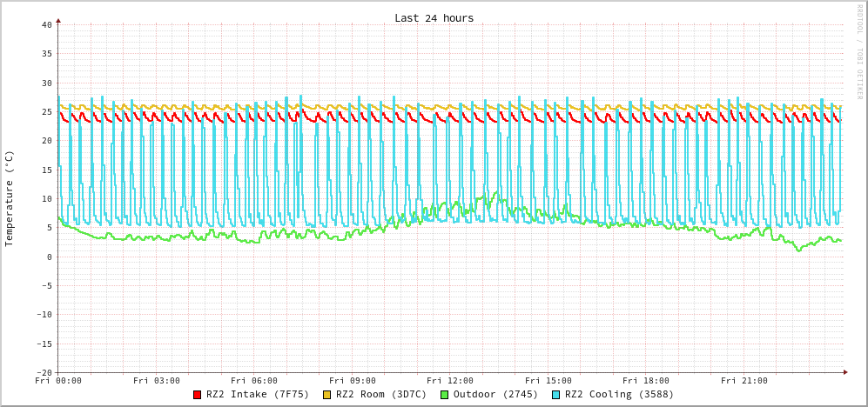Image resolution: width=868 pixels, height=407 pixels.
Task: Click the Fri 00:00 time axis label
Action: pyautogui.click(x=58, y=381)
